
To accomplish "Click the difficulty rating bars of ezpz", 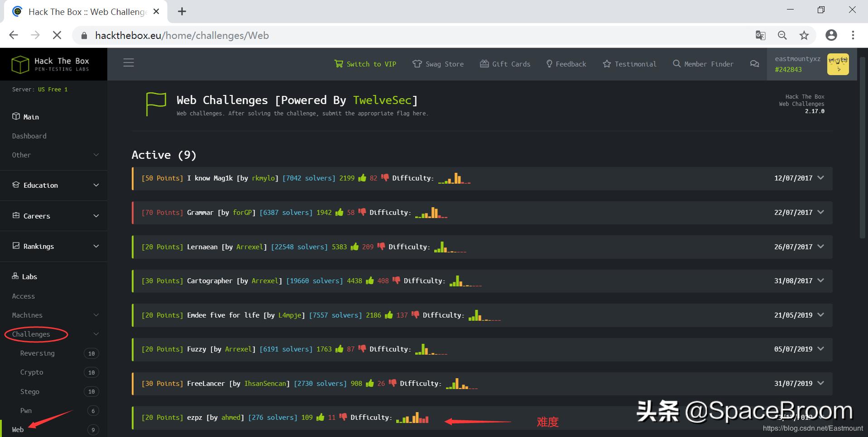I will pos(412,418).
